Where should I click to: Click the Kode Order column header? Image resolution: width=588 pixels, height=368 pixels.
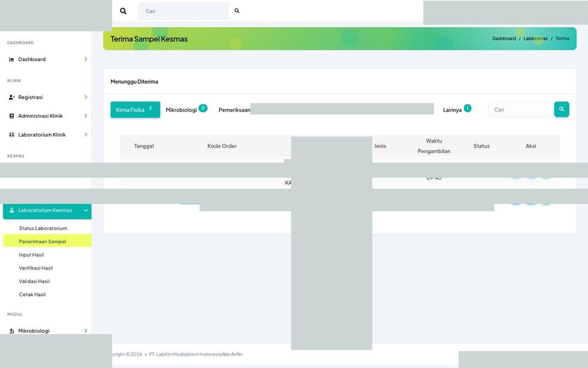[x=222, y=146]
